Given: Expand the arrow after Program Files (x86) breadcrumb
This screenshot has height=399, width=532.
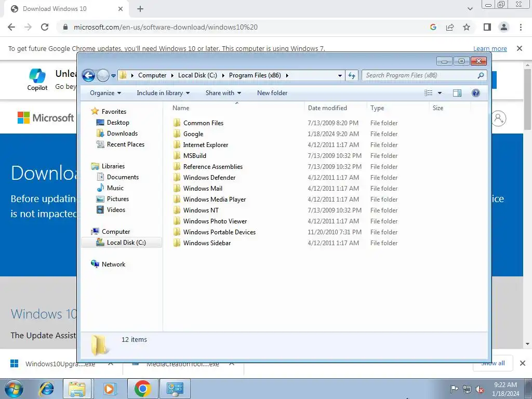Looking at the screenshot, I should click(x=287, y=76).
